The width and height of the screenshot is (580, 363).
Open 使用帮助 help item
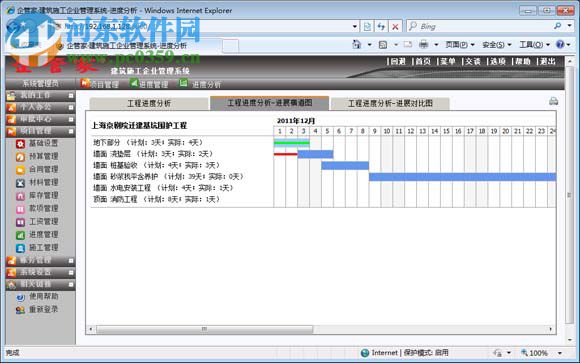point(37,296)
